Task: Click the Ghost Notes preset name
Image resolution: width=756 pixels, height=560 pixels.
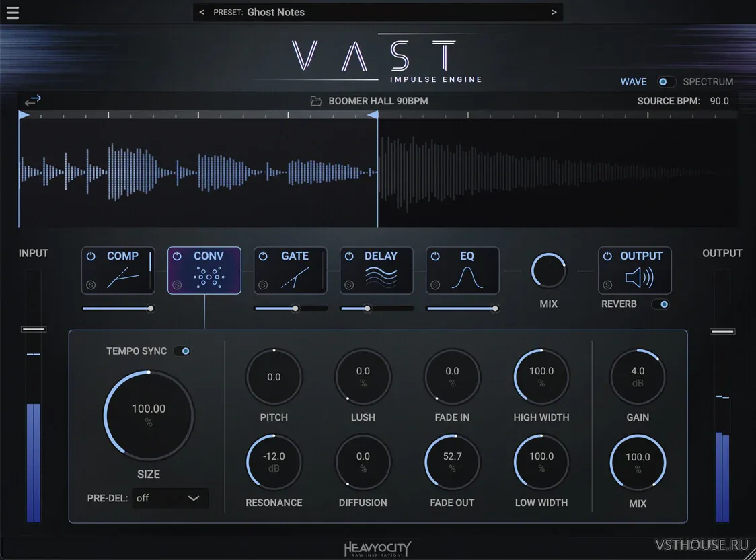Action: [x=276, y=12]
